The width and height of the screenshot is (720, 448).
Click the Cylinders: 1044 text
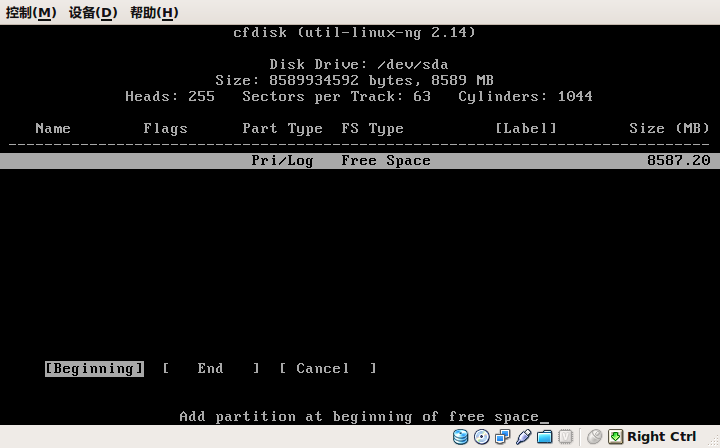point(525,96)
